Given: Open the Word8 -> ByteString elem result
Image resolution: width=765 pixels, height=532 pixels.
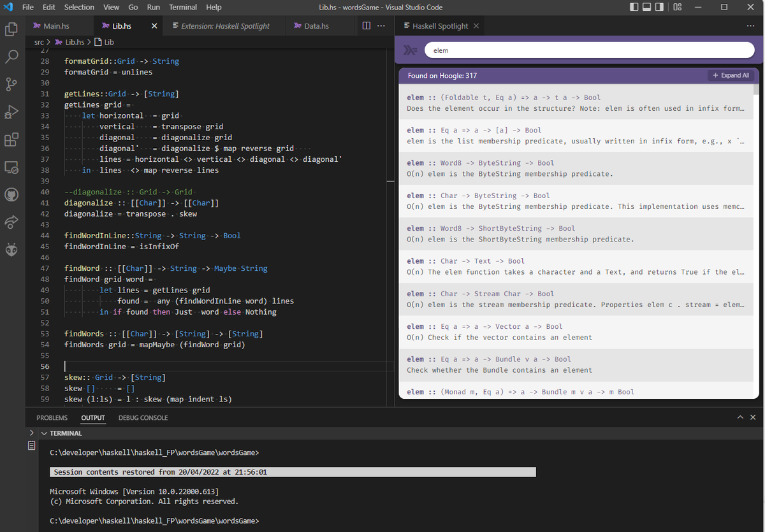Looking at the screenshot, I should (x=575, y=168).
